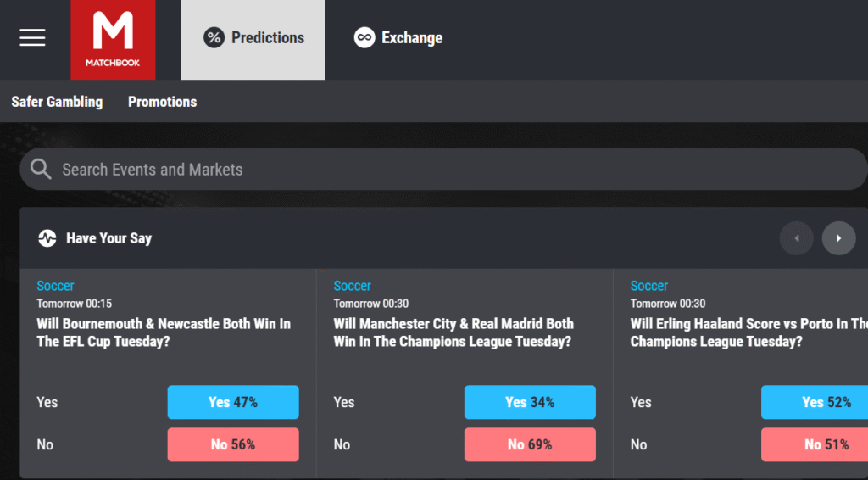Pick No 56% for Bournemouth & Newcastle
The width and height of the screenshot is (868, 480).
click(x=233, y=444)
